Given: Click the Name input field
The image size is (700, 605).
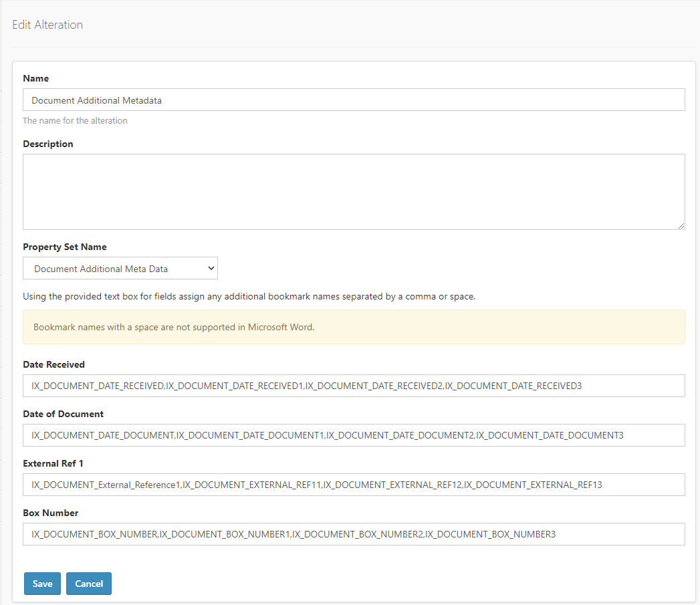Looking at the screenshot, I should pos(354,100).
